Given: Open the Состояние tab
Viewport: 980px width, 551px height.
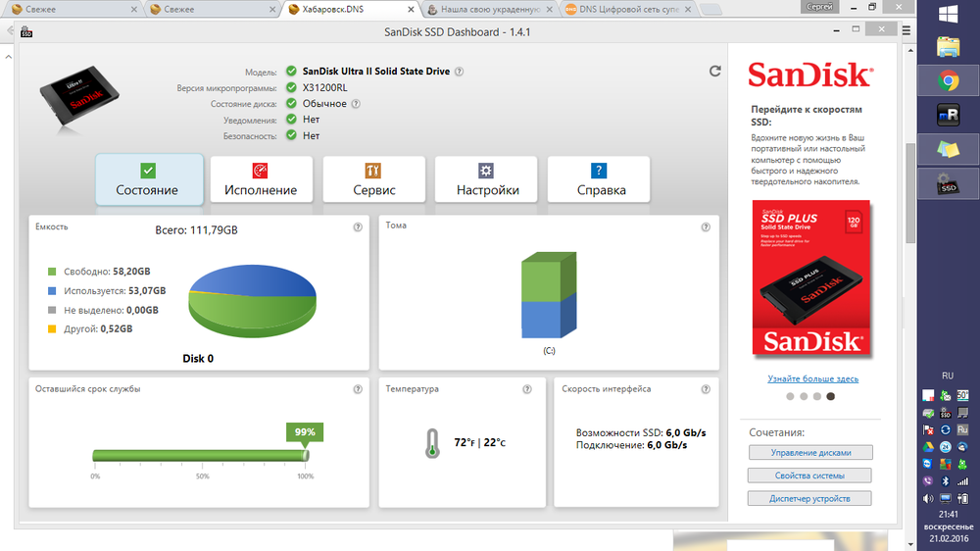Looking at the screenshot, I should (x=149, y=179).
